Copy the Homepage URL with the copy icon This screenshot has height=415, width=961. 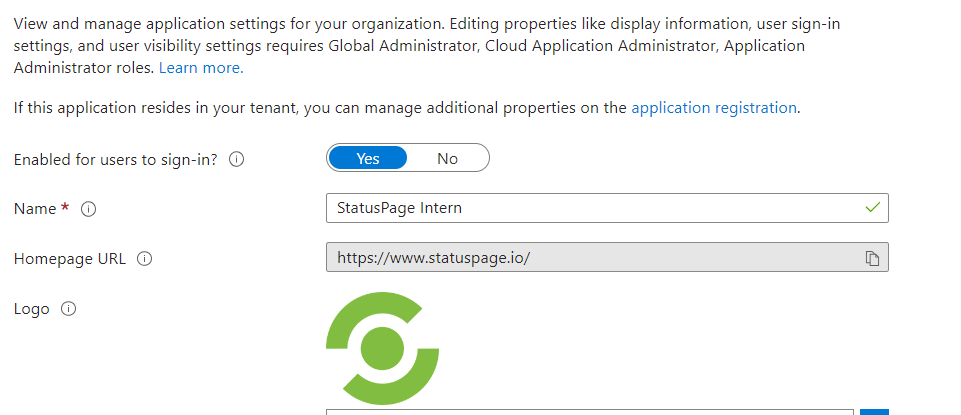(872, 258)
